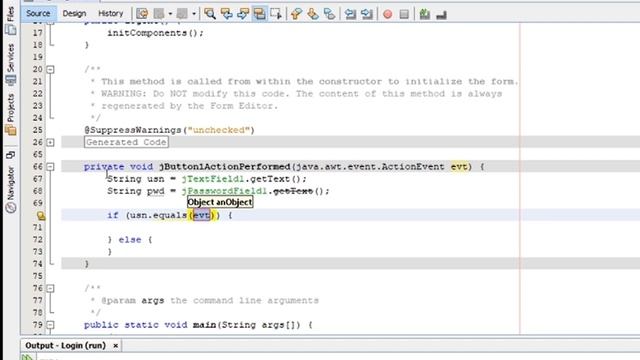Click the Shift Line Left icon
The height and width of the screenshot is (360, 640).
[350, 14]
